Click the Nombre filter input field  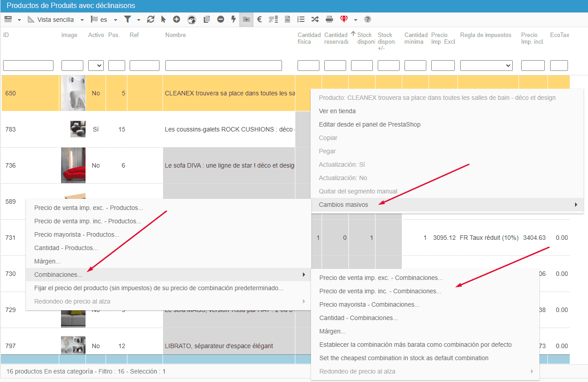click(223, 66)
